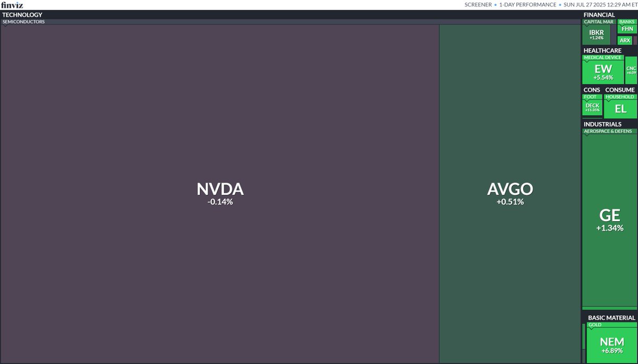Click the SEMICONDUCTORS industry label
The height and width of the screenshot is (364, 638).
pos(23,22)
